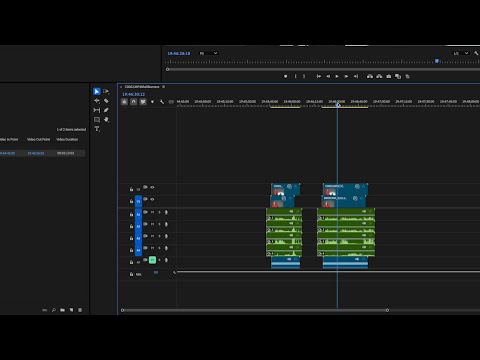
Task: Select the Selection arrow tool
Action: click(97, 91)
